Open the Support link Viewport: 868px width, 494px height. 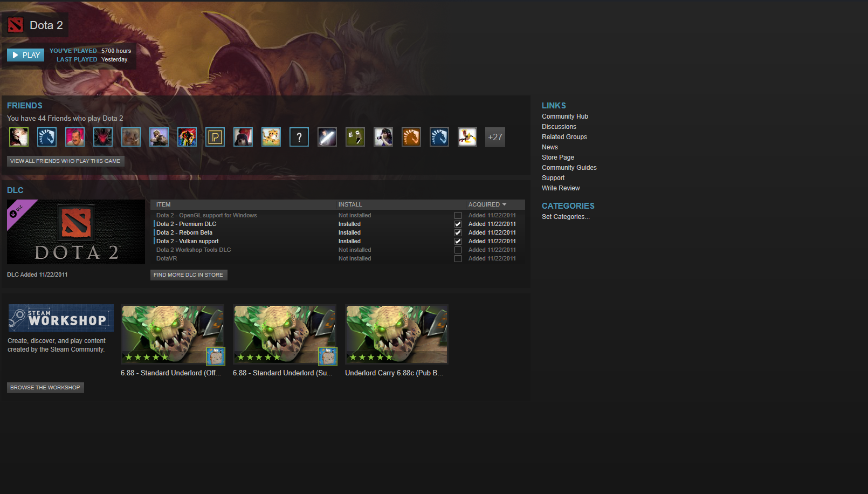click(553, 178)
